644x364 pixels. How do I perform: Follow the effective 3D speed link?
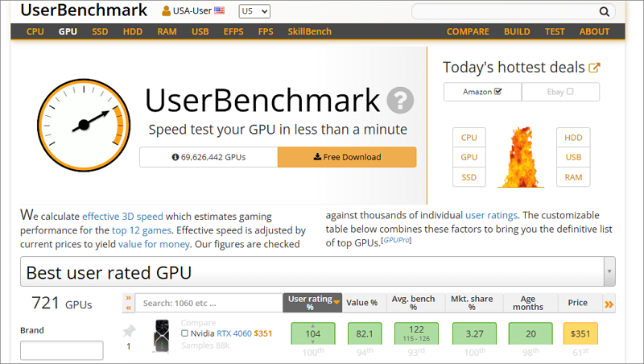(x=122, y=216)
